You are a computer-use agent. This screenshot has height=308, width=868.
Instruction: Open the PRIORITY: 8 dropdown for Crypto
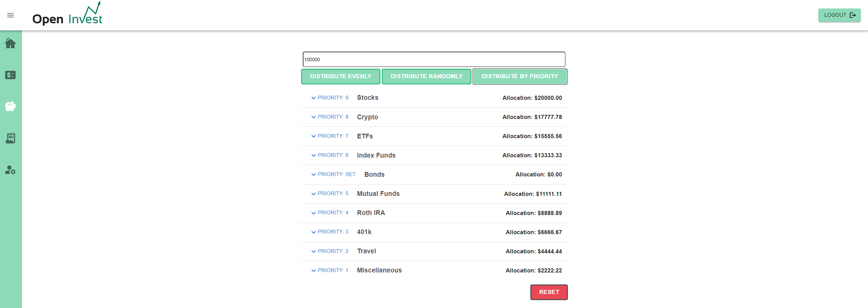pos(330,117)
